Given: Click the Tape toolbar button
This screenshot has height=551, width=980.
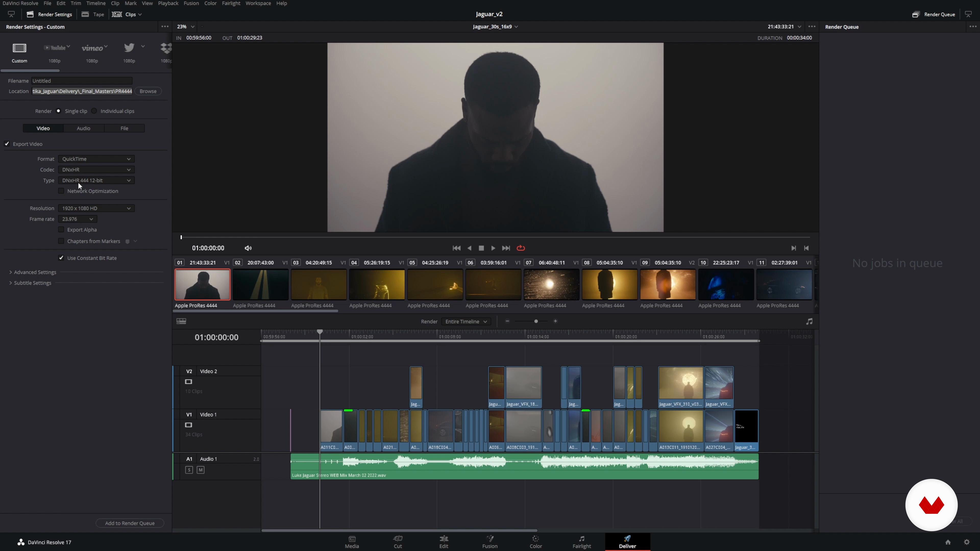Looking at the screenshot, I should [93, 15].
